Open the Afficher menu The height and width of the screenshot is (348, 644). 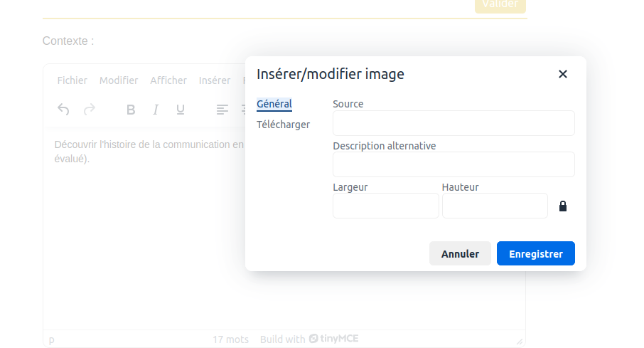(168, 80)
